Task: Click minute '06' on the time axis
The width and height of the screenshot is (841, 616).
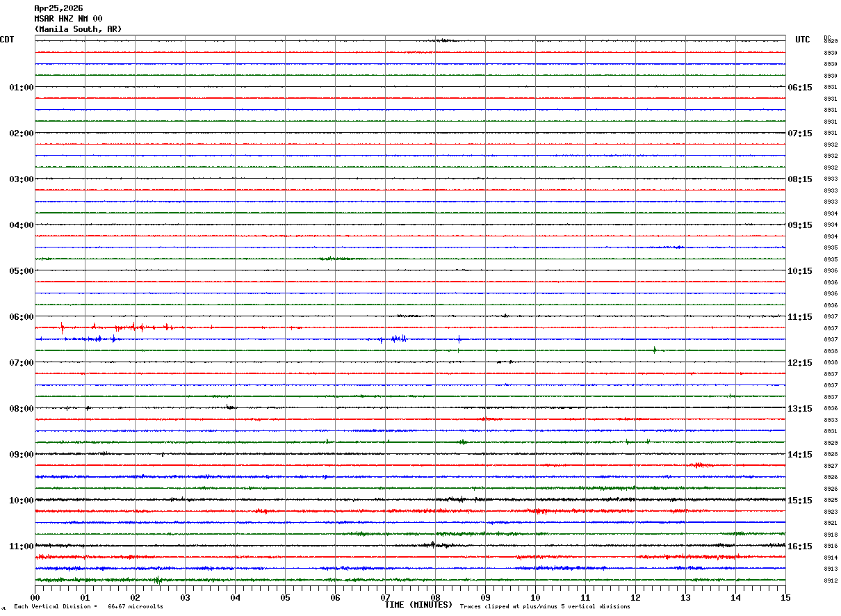Action: tap(335, 597)
